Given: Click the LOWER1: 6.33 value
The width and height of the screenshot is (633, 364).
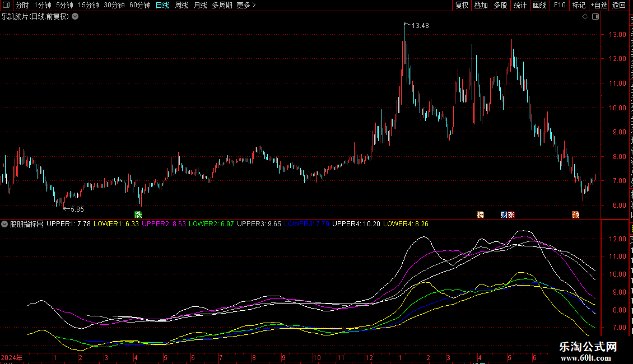Looking at the screenshot, I should [117, 224].
